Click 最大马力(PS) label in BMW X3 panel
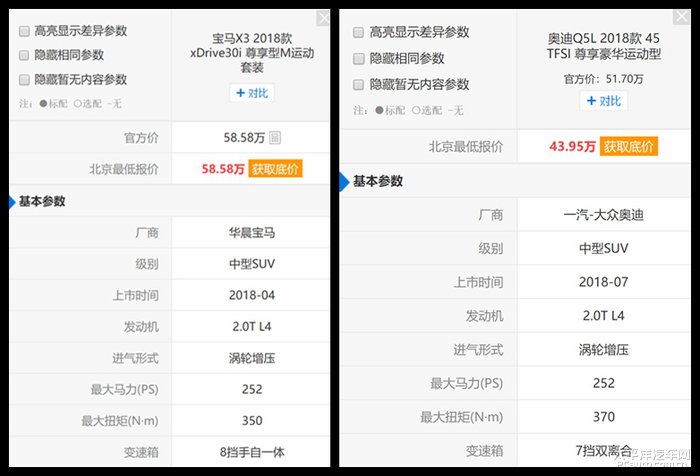 tap(125, 389)
